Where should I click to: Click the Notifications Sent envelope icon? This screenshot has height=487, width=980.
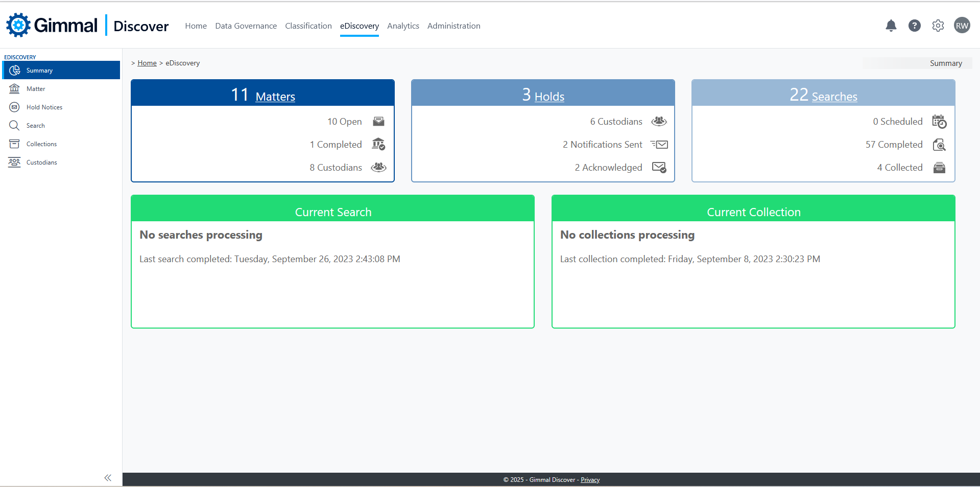659,145
